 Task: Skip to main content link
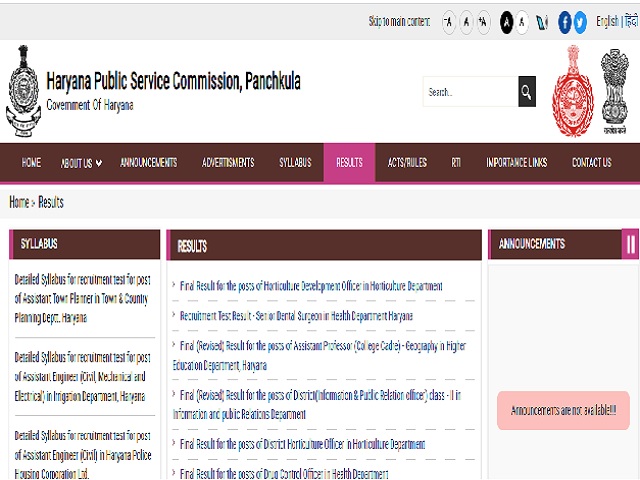click(399, 21)
